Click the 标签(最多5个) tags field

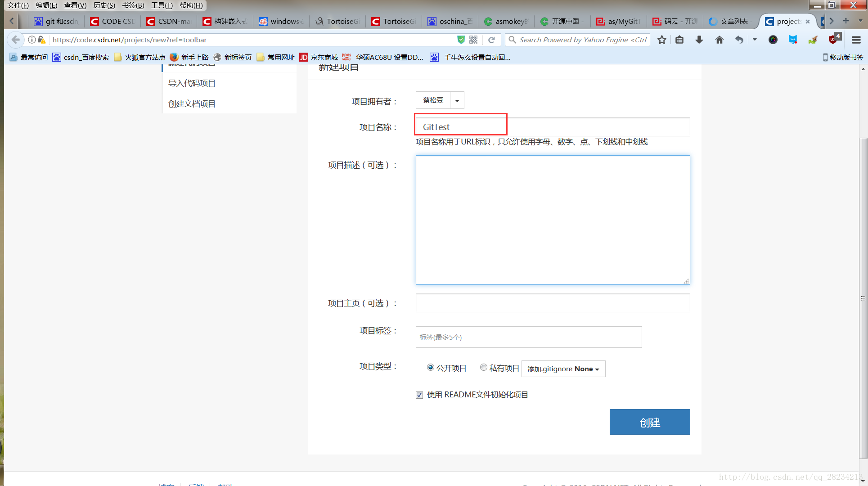pos(529,337)
